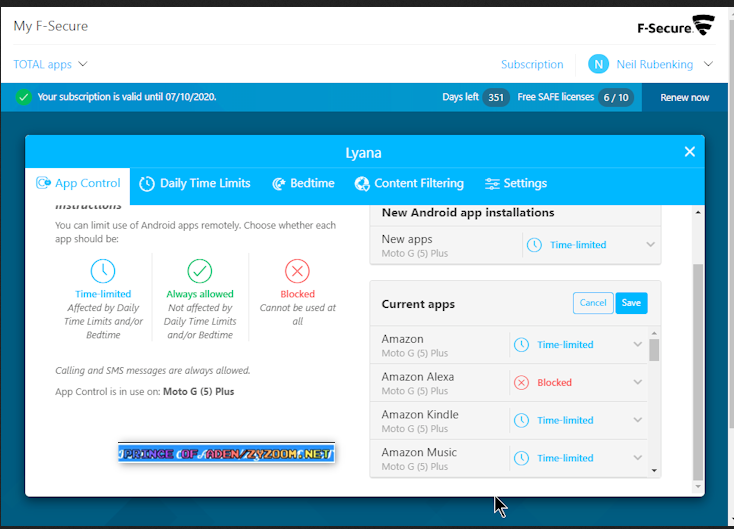Click the Amazon Alexa app name
Viewport: 734px width, 529px height.
point(418,377)
